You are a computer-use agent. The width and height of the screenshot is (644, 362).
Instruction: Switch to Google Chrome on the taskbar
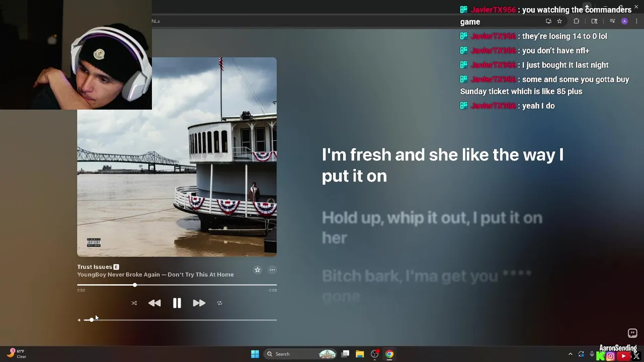point(389,354)
